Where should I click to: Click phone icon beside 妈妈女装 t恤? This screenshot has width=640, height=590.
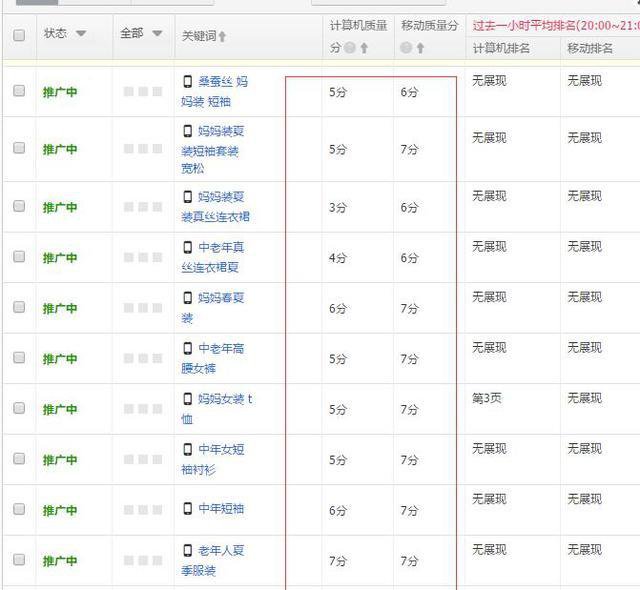pyautogui.click(x=187, y=399)
